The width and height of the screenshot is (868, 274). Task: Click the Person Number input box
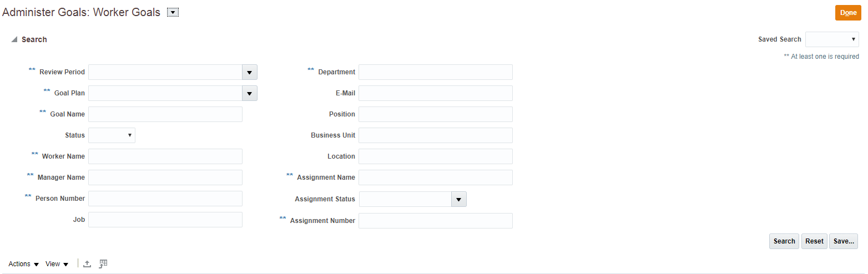tap(165, 199)
